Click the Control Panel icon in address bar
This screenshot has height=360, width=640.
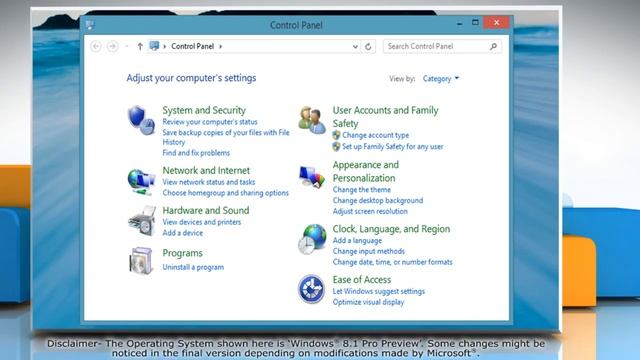pos(154,46)
